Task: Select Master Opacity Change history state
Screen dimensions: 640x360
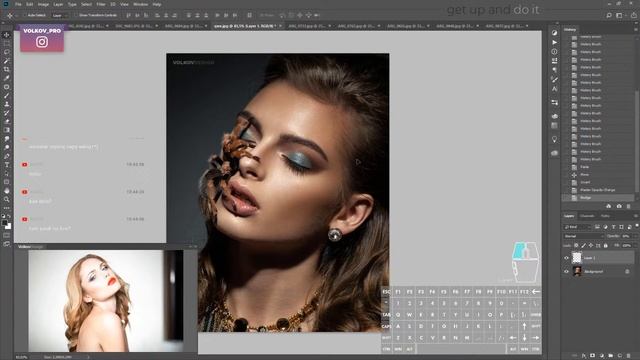Action: click(598, 190)
